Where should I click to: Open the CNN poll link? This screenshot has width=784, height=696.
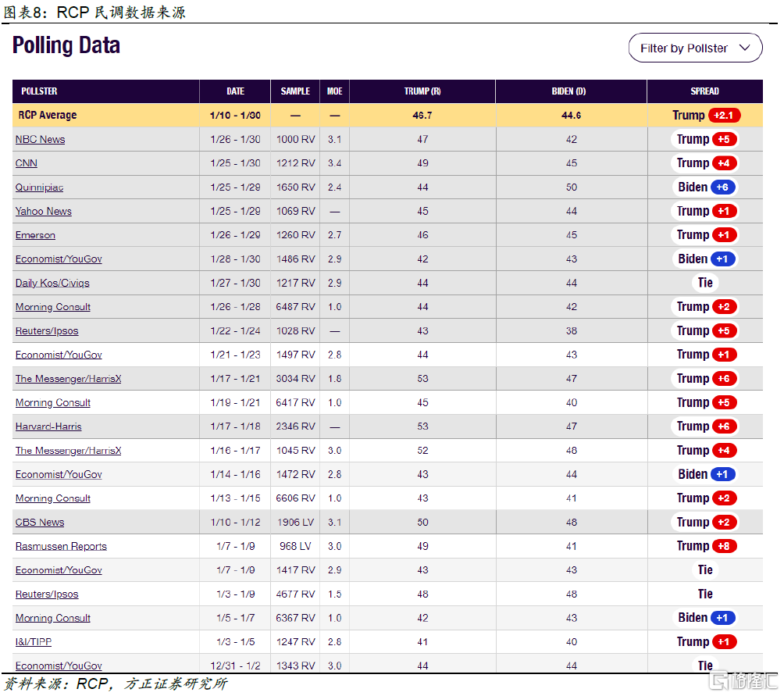click(26, 163)
